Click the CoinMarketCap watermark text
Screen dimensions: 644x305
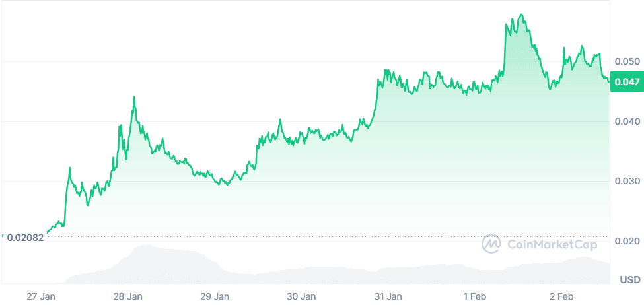[552, 244]
